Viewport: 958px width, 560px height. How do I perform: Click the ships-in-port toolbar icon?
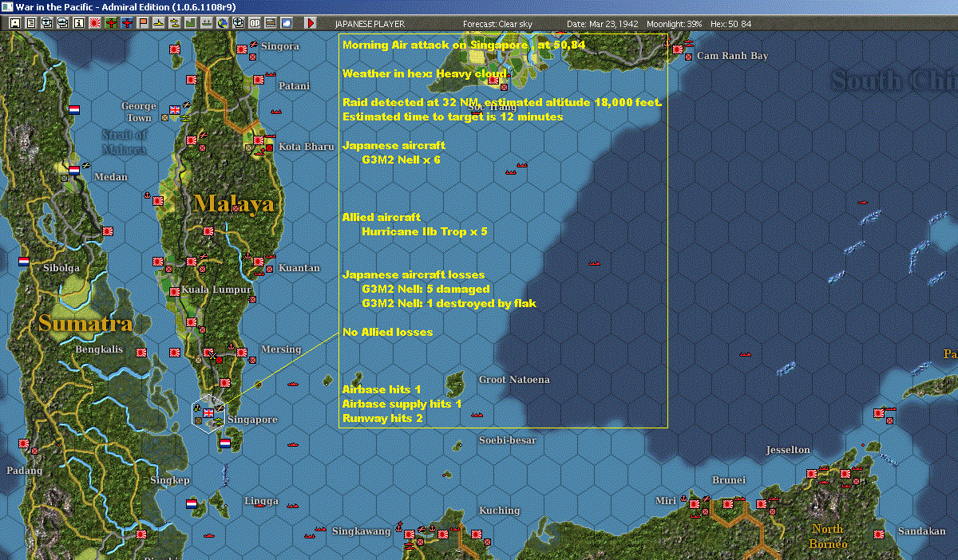pyautogui.click(x=206, y=23)
